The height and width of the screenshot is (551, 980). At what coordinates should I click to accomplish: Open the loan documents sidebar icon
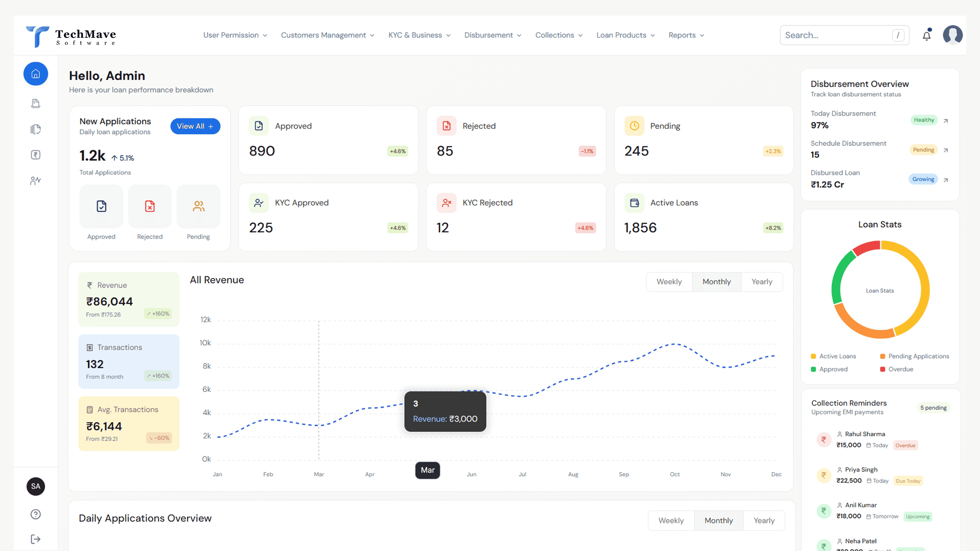(x=36, y=103)
